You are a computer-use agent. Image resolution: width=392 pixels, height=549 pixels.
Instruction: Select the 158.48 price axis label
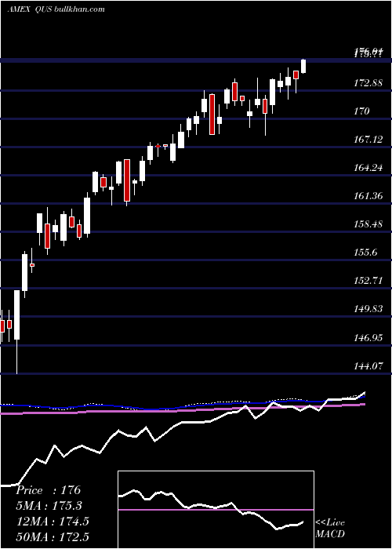pyautogui.click(x=368, y=224)
